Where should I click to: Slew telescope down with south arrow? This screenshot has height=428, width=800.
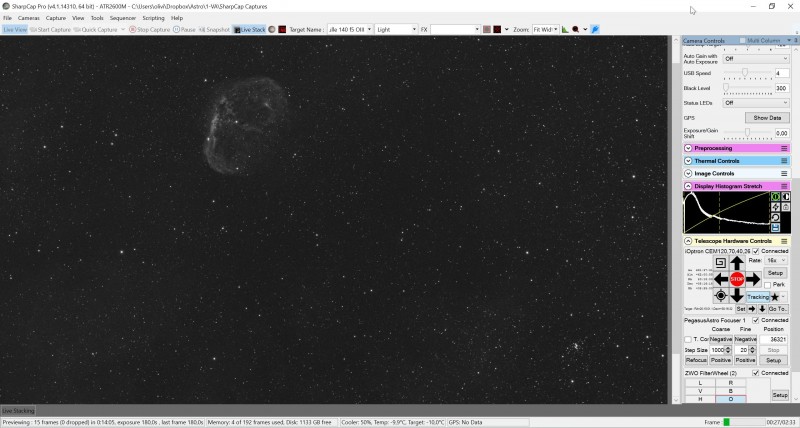[737, 295]
